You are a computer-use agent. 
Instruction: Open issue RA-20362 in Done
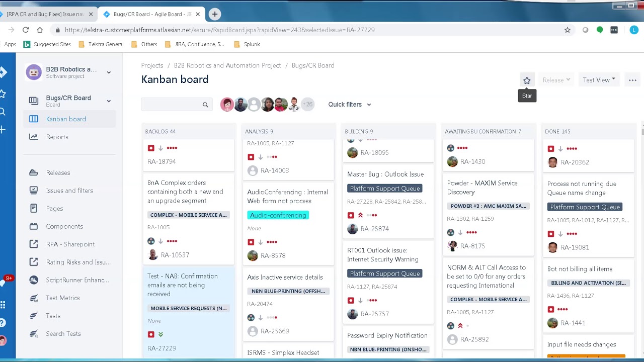575,162
